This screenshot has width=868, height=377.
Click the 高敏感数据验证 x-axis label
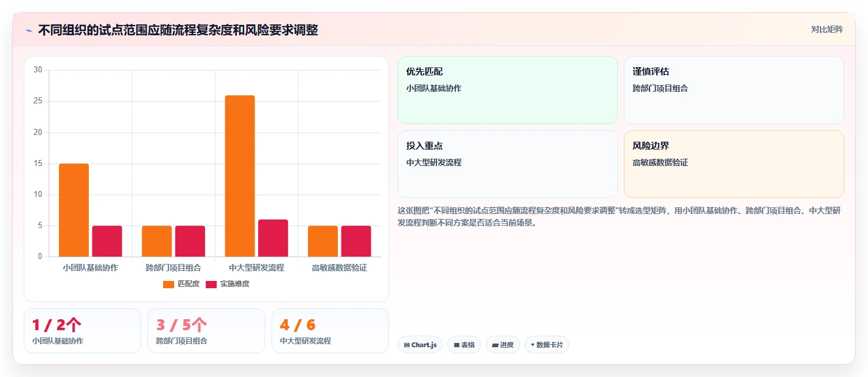coord(340,268)
